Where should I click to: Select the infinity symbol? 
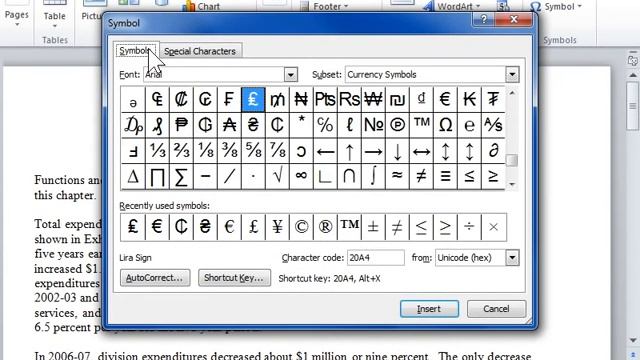pos(301,176)
